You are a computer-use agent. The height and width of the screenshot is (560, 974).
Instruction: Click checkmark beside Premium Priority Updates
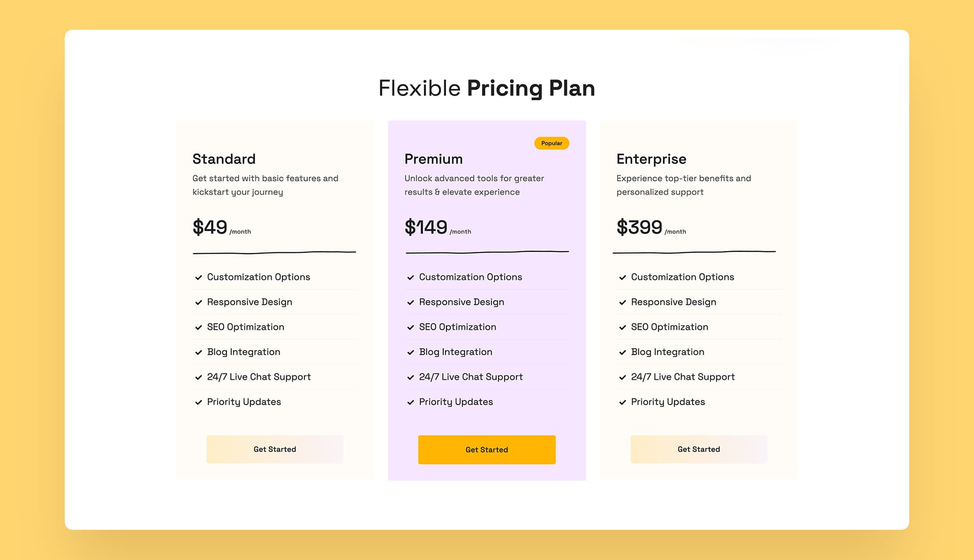(411, 403)
